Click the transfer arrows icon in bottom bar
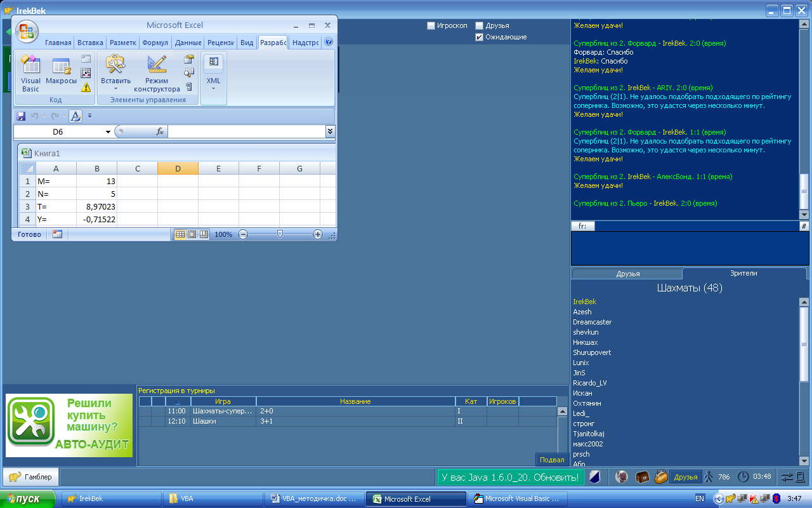812x508 pixels. (787, 476)
